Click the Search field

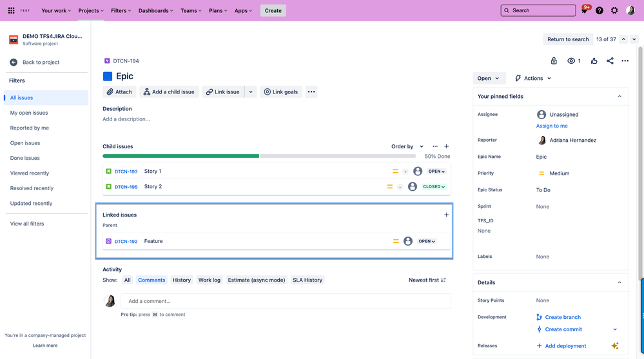(x=538, y=10)
